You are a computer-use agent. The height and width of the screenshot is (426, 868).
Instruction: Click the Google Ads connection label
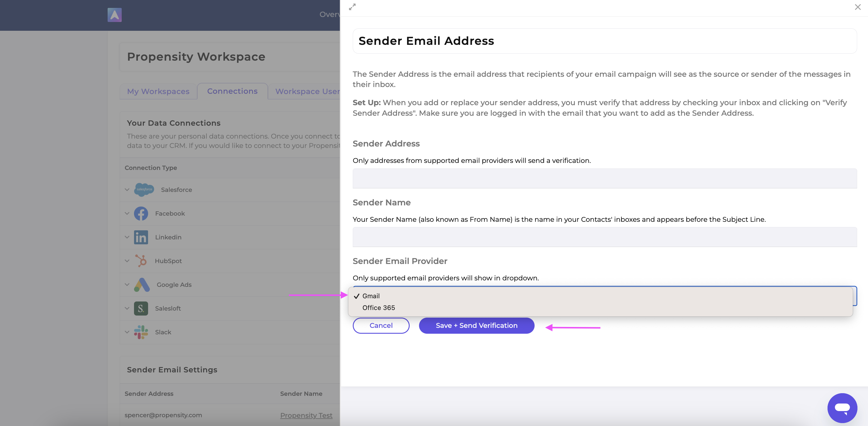tap(174, 284)
